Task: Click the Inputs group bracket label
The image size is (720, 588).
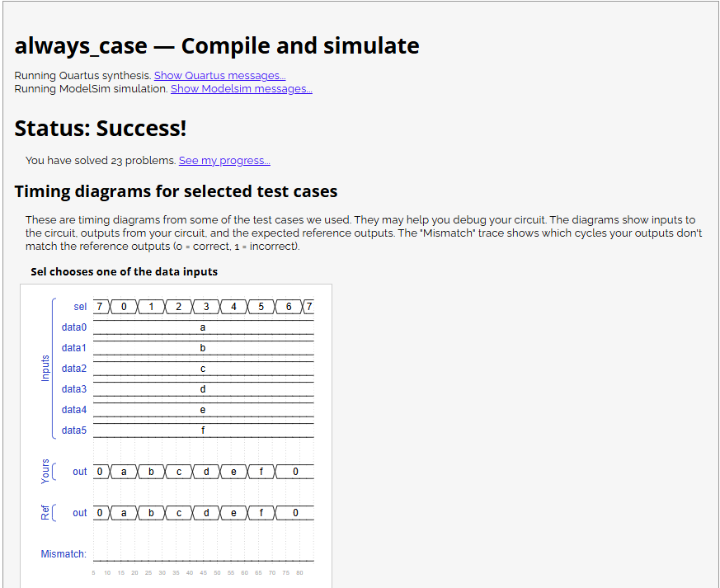Action: 45,368
